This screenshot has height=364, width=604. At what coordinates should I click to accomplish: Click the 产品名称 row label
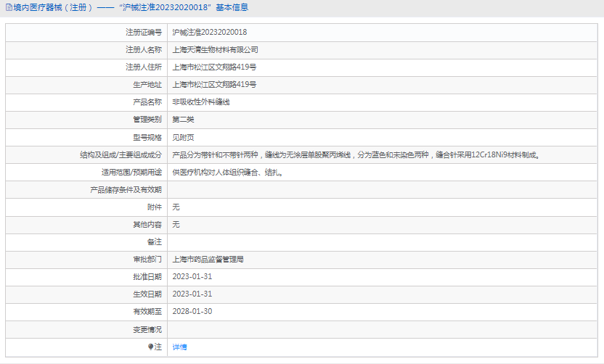click(147, 102)
